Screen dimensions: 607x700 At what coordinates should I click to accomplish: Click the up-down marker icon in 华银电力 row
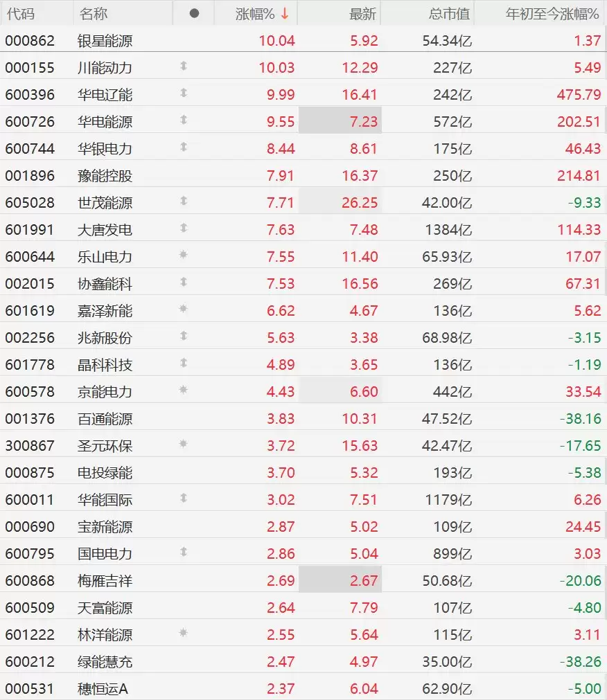(x=184, y=147)
